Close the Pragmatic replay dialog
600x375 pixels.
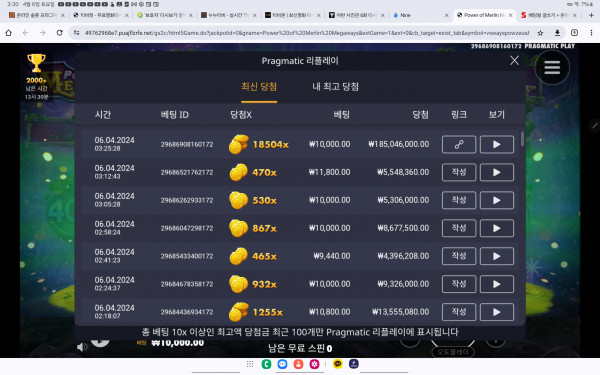point(514,60)
